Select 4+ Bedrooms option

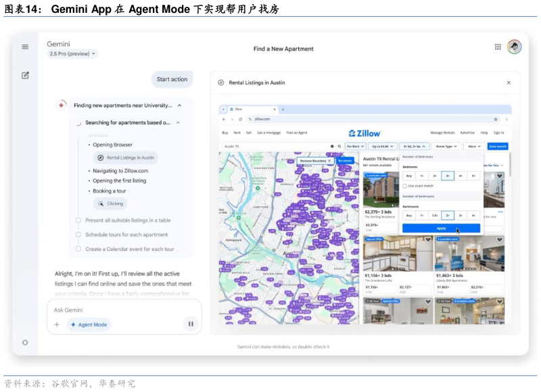pyautogui.click(x=461, y=176)
